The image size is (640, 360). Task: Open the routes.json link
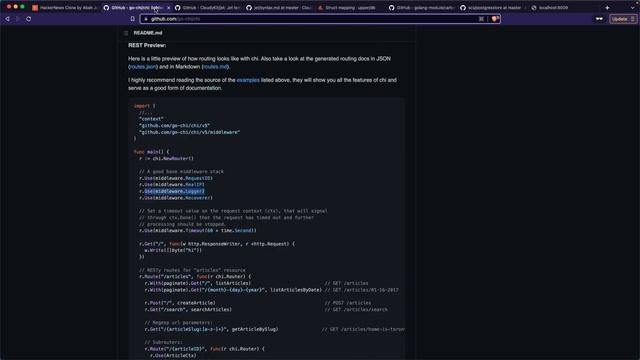pos(143,67)
